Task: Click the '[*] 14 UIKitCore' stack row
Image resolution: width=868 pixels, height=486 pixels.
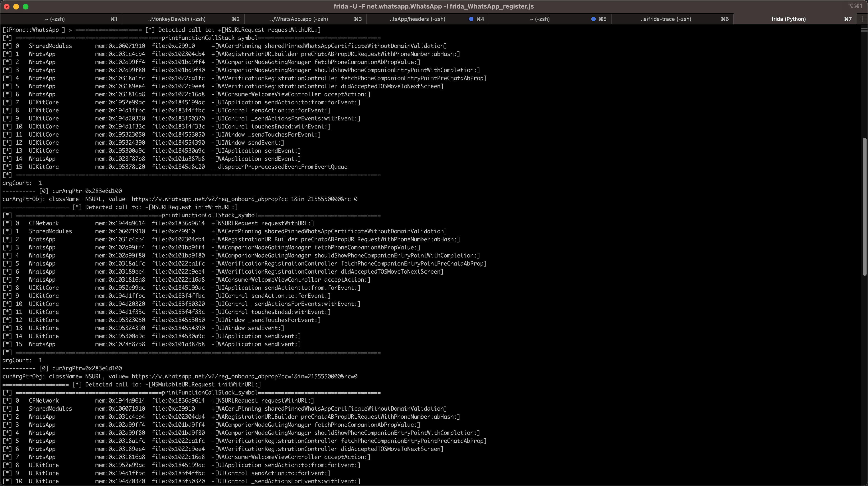Action: click(152, 336)
